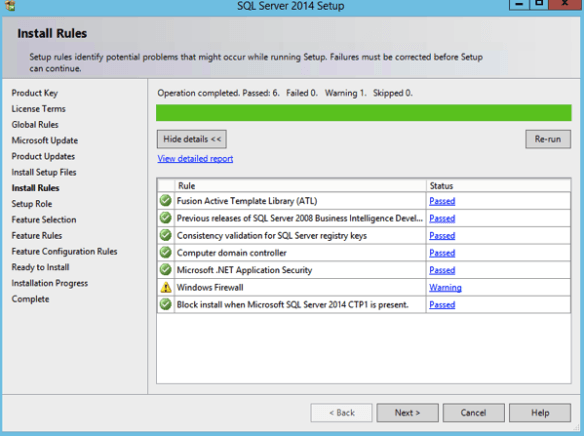Image resolution: width=584 pixels, height=436 pixels.
Task: Open the Warning status link for Windows Firewall
Action: click(x=445, y=287)
